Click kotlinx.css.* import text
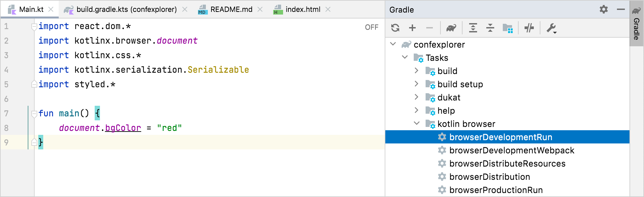Screen dimensions: 644x197 coord(108,55)
